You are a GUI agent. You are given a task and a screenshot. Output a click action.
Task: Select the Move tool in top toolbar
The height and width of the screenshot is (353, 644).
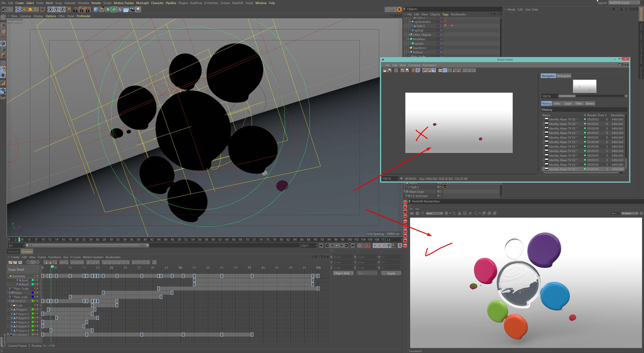[x=24, y=10]
